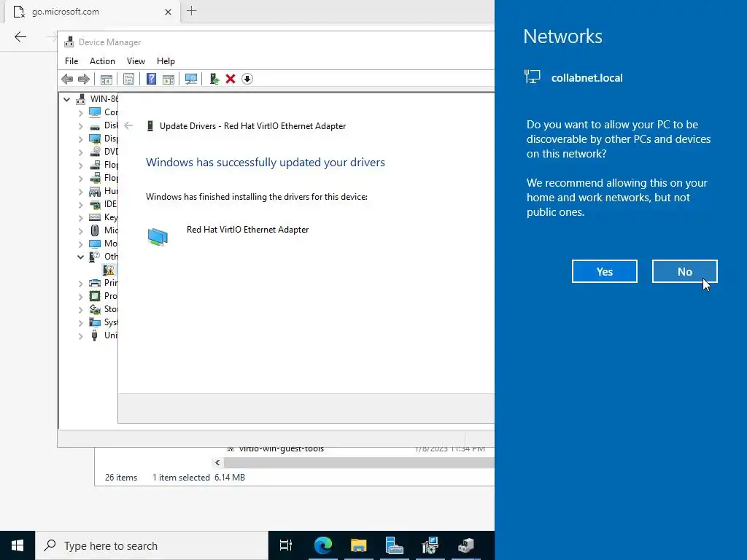Expand the Human Interface Devices category
This screenshot has width=747, height=560.
(x=80, y=192)
